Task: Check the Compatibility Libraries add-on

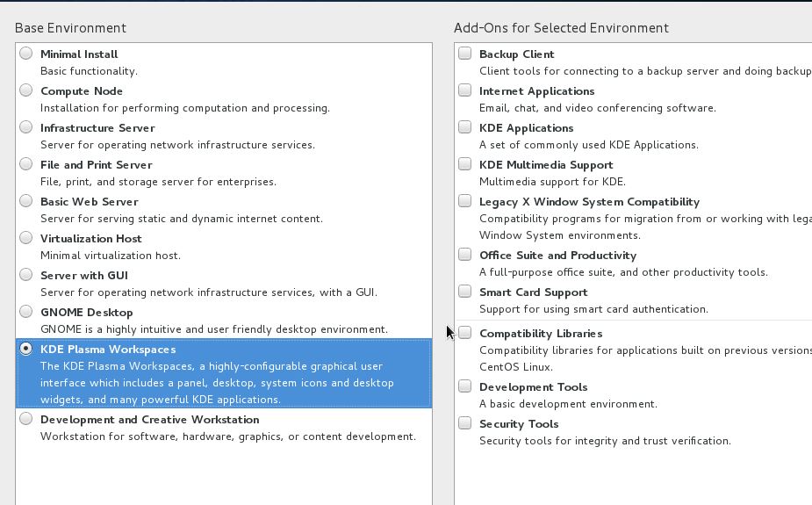Action: click(x=464, y=333)
